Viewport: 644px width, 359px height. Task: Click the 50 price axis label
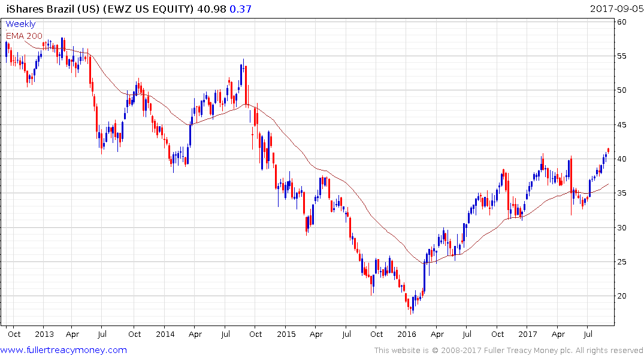pos(621,90)
